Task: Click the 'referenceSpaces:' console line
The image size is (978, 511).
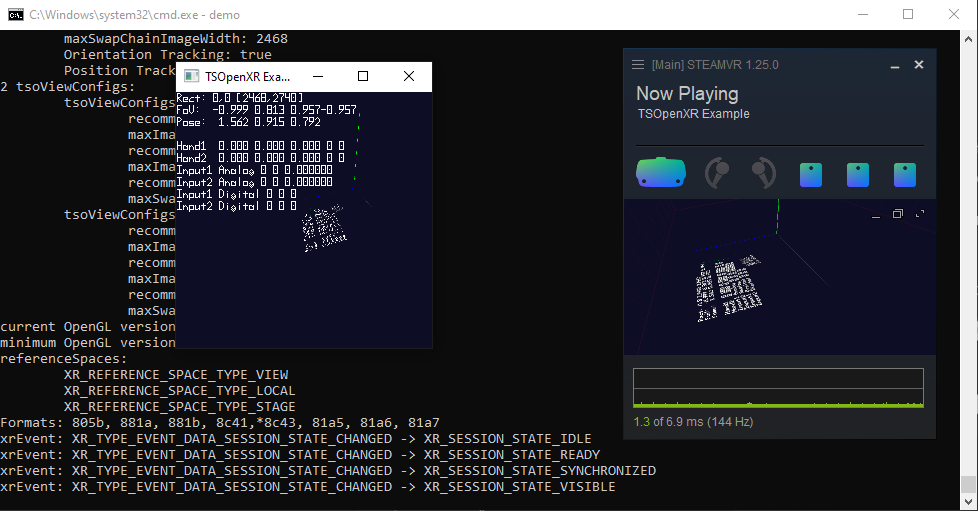Action: 64,359
